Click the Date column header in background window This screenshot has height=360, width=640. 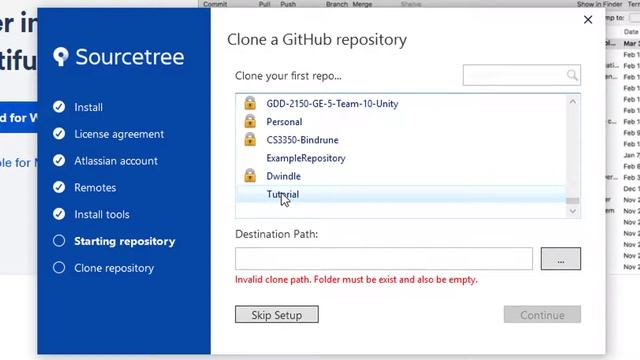(x=631, y=31)
